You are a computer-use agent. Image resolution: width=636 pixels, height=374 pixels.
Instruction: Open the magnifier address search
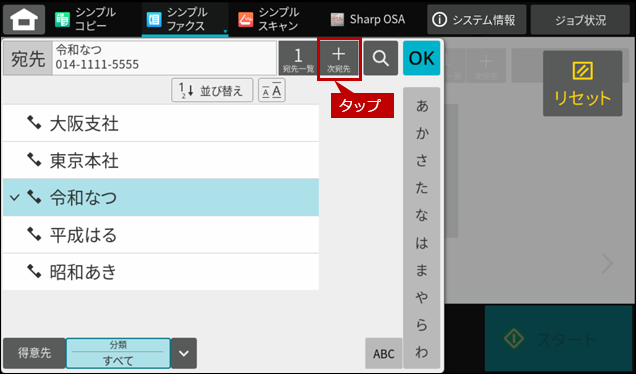[380, 58]
